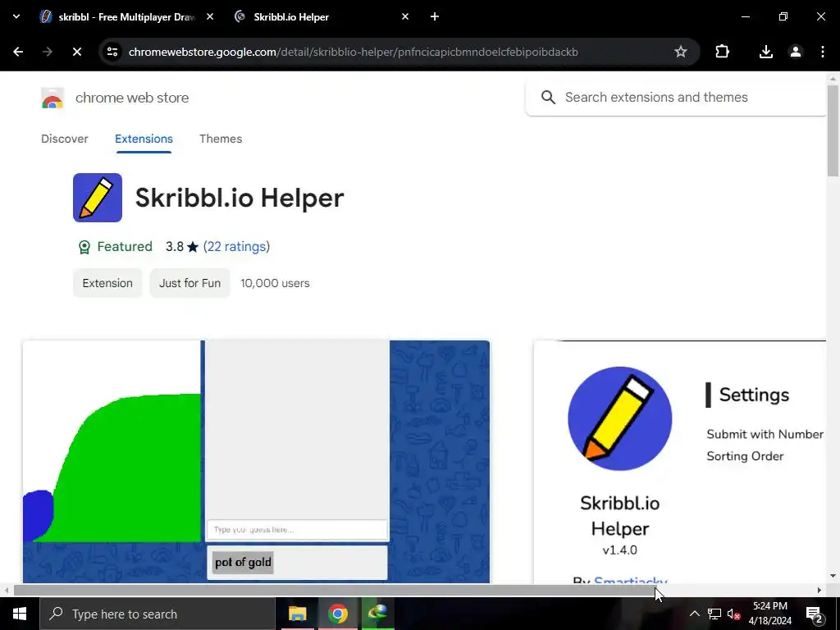Click the scroll down arrow of vertical scrollbar

(833, 577)
